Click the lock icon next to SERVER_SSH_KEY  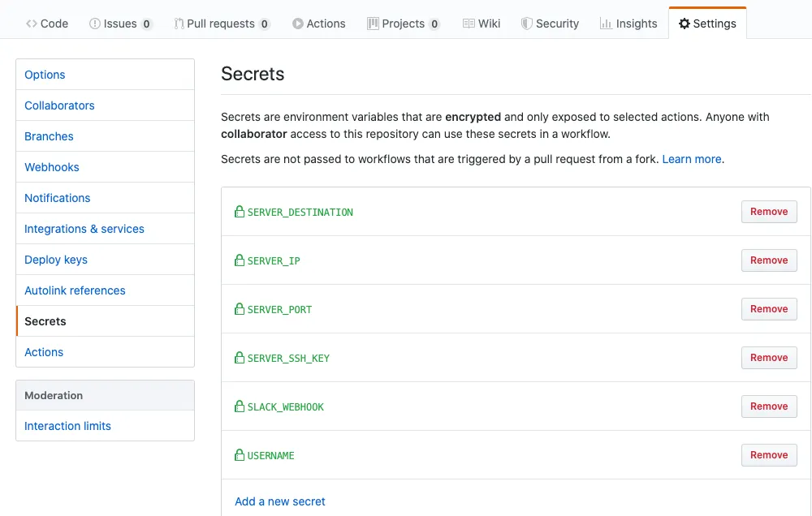(x=240, y=358)
